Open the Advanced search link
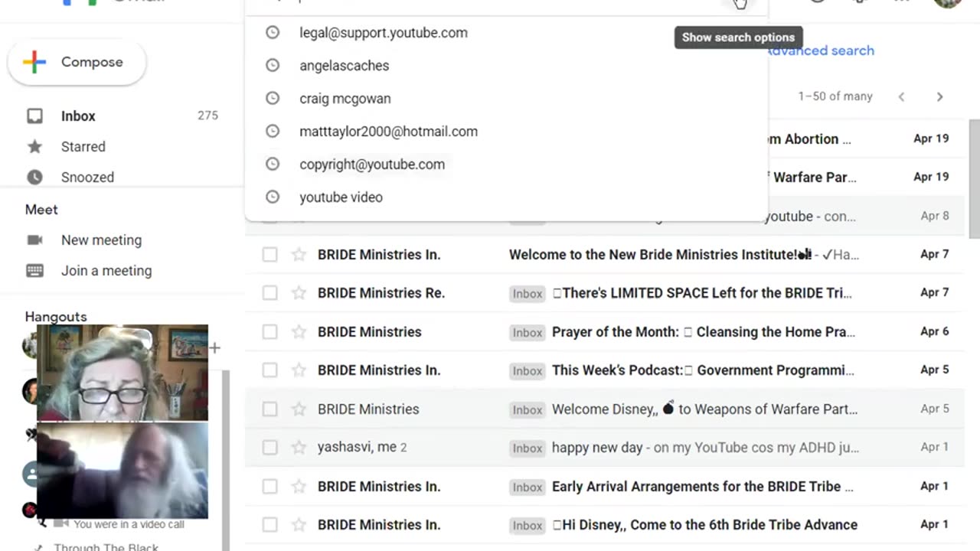980x551 pixels. tap(820, 51)
